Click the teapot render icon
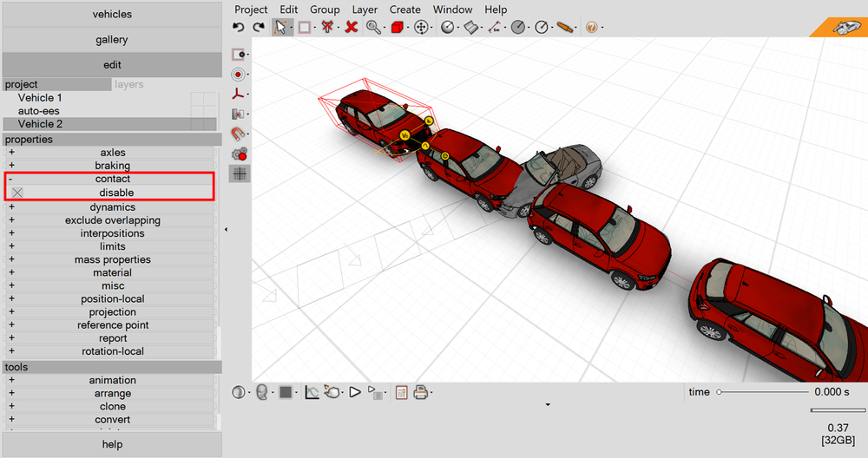The image size is (868, 458). pyautogui.click(x=332, y=392)
